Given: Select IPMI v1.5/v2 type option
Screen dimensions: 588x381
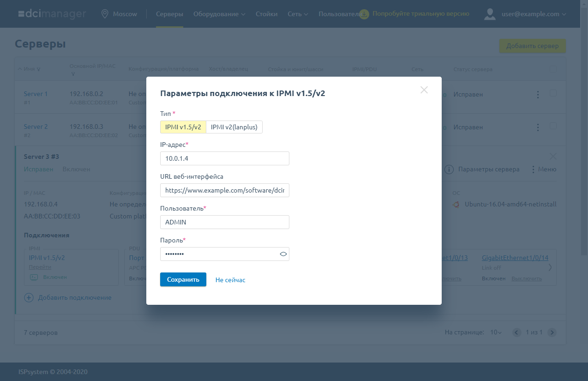Looking at the screenshot, I should [183, 127].
